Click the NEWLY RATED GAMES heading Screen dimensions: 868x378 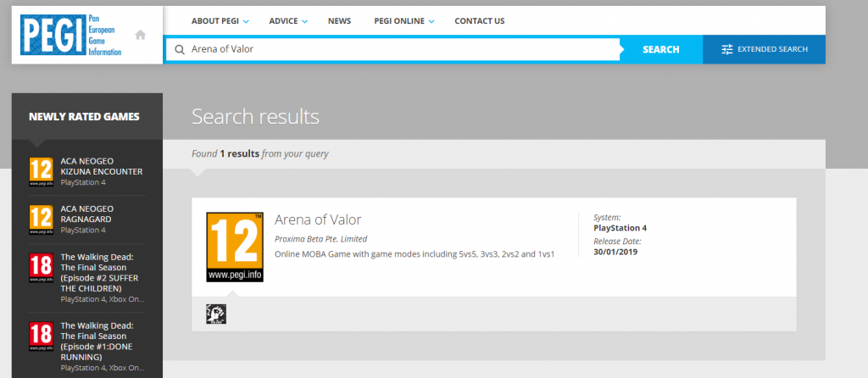[84, 117]
